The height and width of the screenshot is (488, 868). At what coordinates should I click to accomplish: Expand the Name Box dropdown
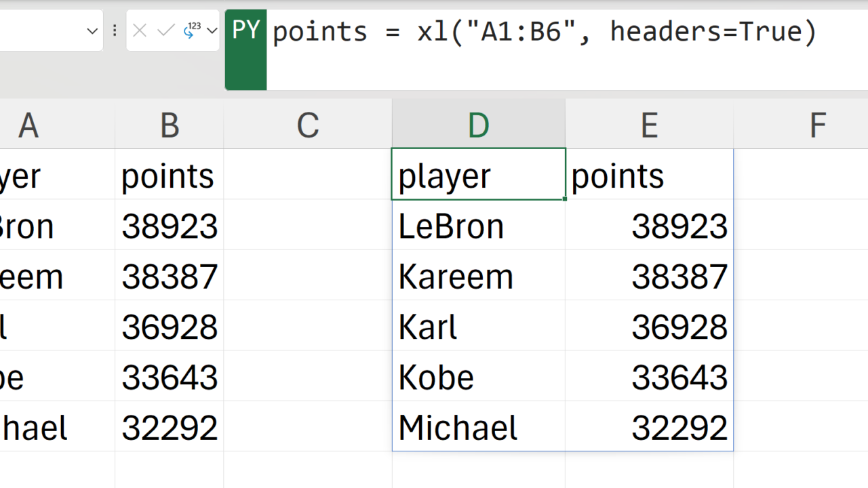tap(92, 30)
